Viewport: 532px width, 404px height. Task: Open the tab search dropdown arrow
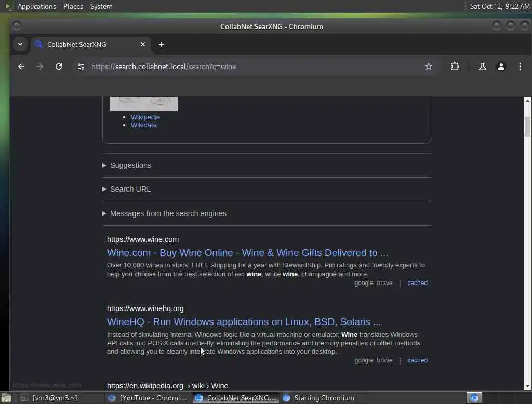tap(20, 45)
